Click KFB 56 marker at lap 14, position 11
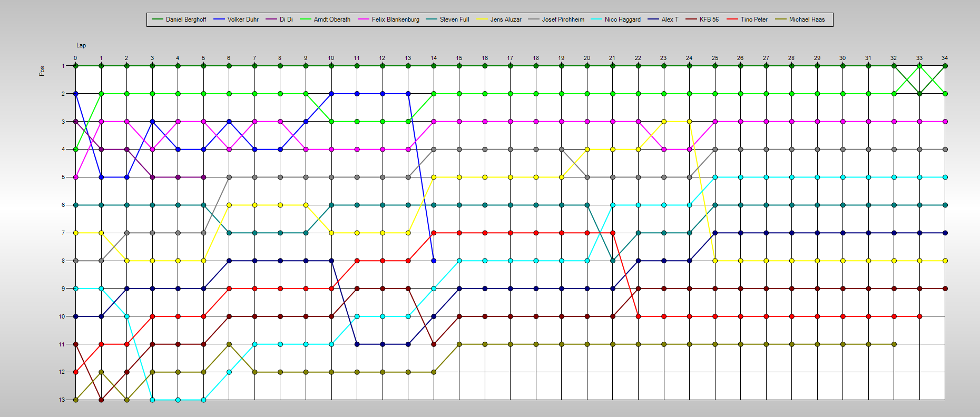 coord(434,344)
